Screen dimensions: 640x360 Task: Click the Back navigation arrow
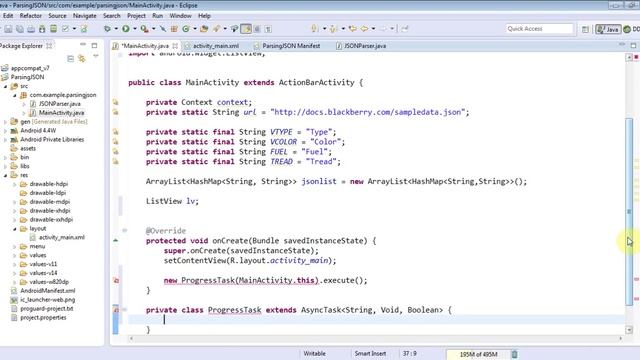click(364, 29)
